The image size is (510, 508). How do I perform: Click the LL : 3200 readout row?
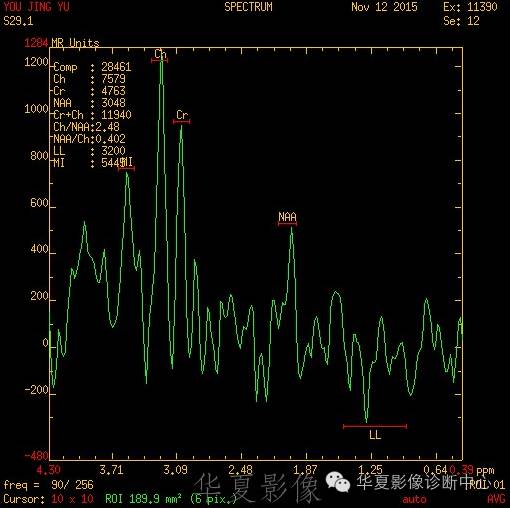(89, 151)
